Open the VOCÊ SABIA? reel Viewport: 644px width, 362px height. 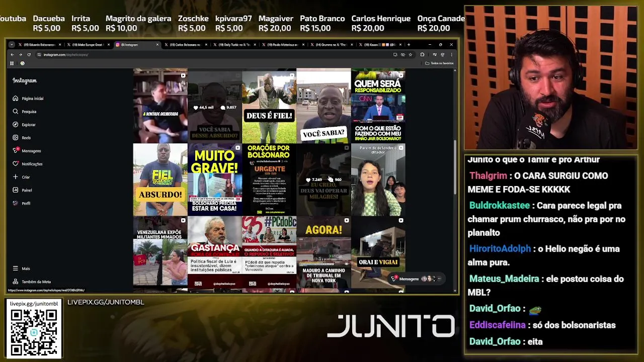click(x=324, y=107)
